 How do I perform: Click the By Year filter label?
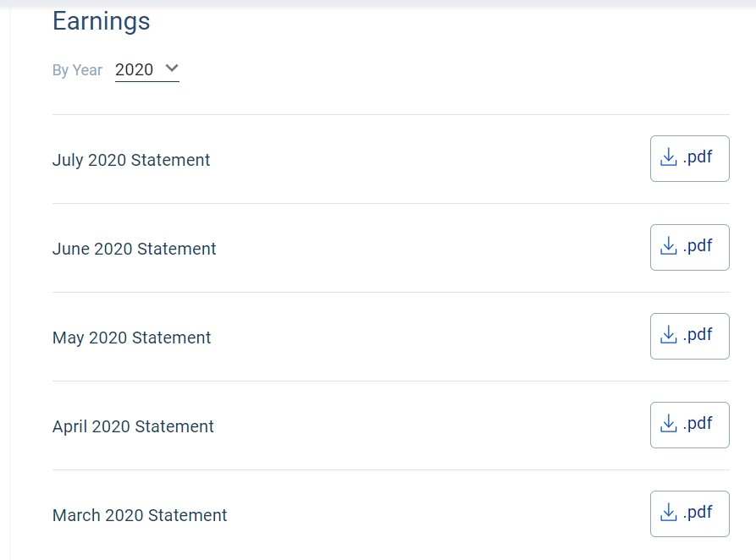pyautogui.click(x=77, y=70)
